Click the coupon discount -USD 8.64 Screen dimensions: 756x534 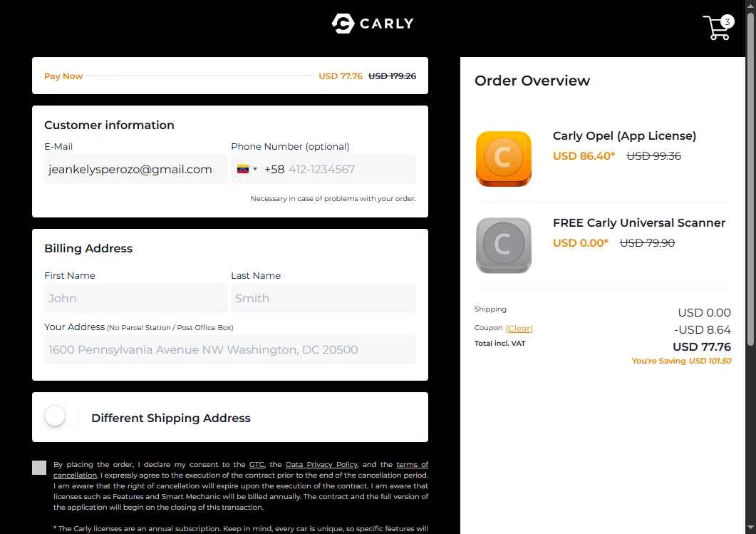703,330
